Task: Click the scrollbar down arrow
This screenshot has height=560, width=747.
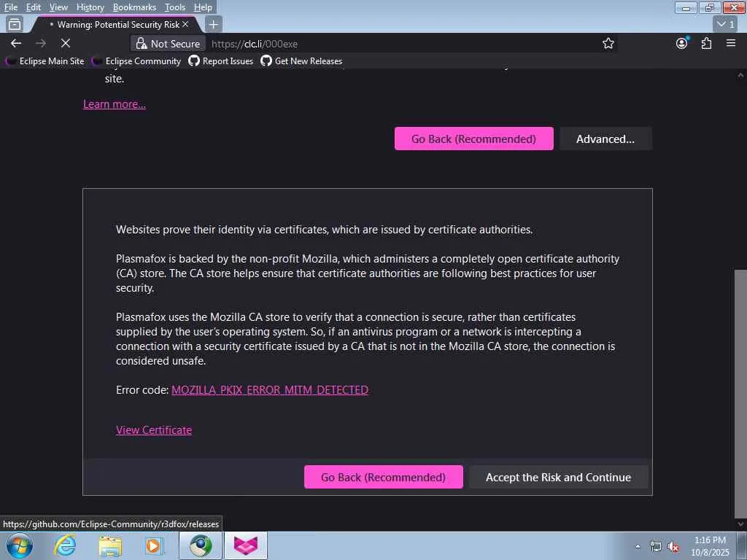Action: [740, 524]
